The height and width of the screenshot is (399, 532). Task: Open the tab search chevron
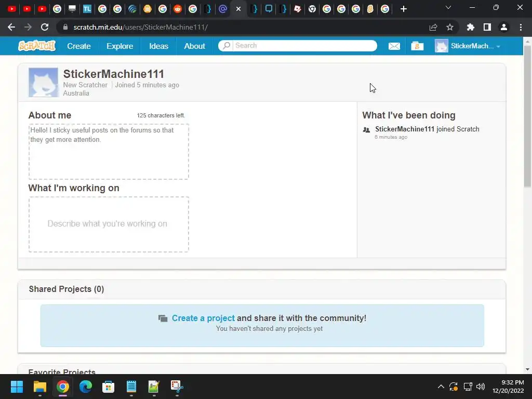[448, 7]
